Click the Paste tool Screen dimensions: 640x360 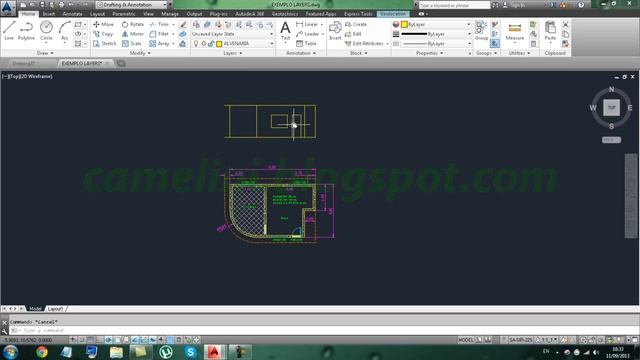[550, 31]
